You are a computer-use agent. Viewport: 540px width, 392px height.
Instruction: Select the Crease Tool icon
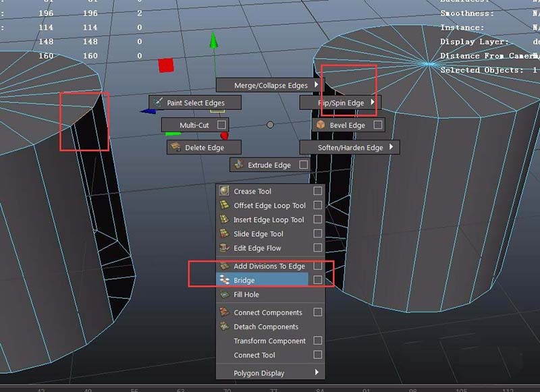(225, 191)
